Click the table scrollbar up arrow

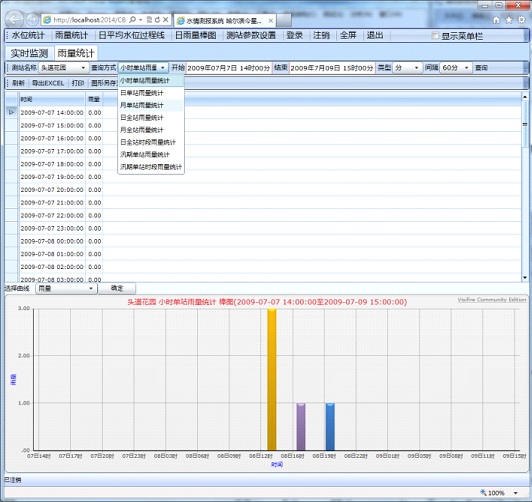coord(525,97)
